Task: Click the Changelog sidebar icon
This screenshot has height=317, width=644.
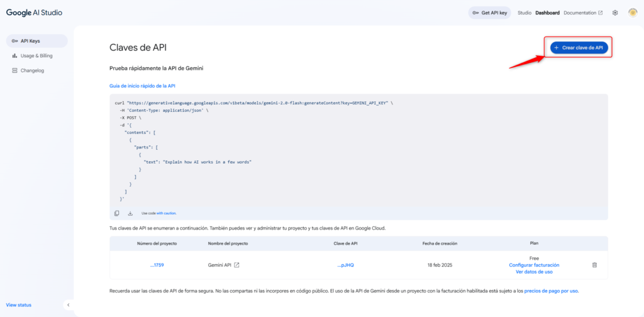Action: pos(15,70)
